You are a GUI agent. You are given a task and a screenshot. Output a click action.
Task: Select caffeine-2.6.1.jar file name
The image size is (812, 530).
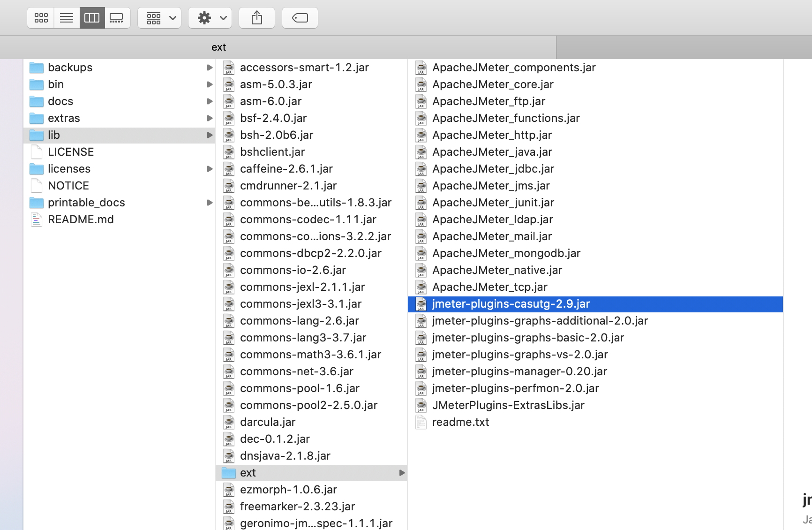tap(286, 169)
